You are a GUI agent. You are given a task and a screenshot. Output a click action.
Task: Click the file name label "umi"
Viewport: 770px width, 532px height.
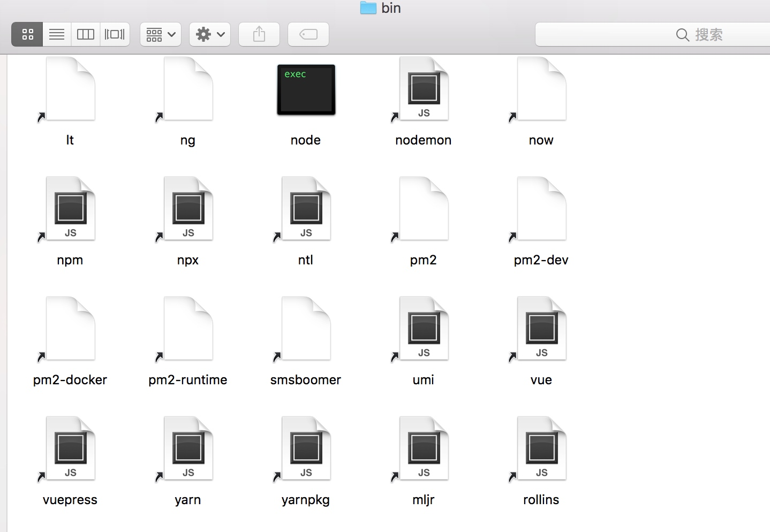[424, 380]
